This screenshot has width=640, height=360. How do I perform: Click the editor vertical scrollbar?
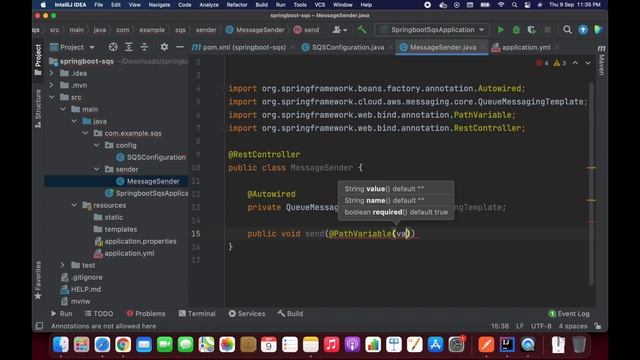(591, 184)
